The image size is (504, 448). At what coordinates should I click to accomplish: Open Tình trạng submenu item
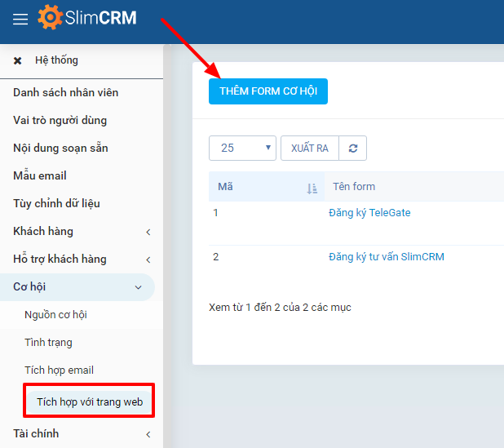[x=49, y=343]
